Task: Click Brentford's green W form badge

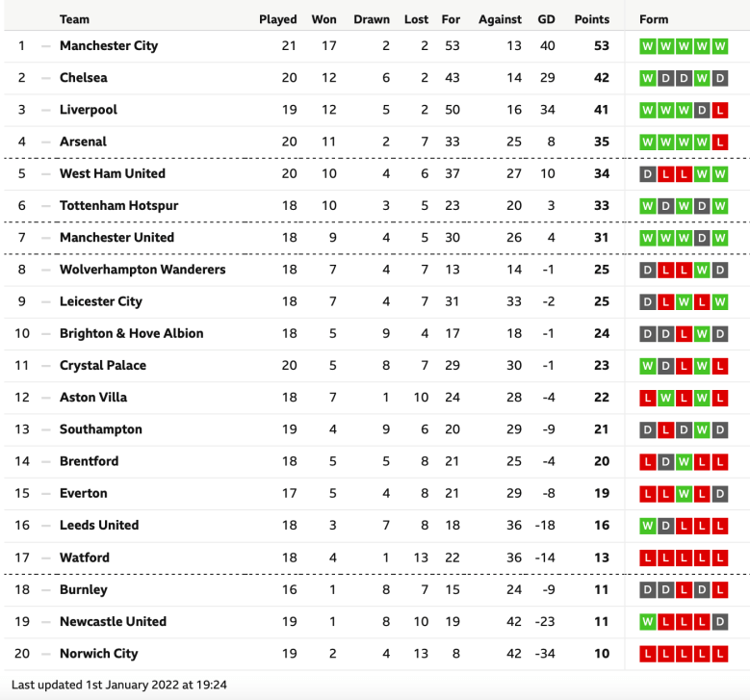Action: (x=684, y=461)
